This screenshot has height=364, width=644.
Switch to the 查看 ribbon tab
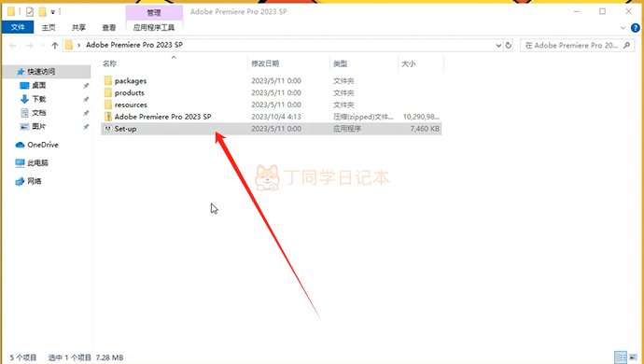109,27
